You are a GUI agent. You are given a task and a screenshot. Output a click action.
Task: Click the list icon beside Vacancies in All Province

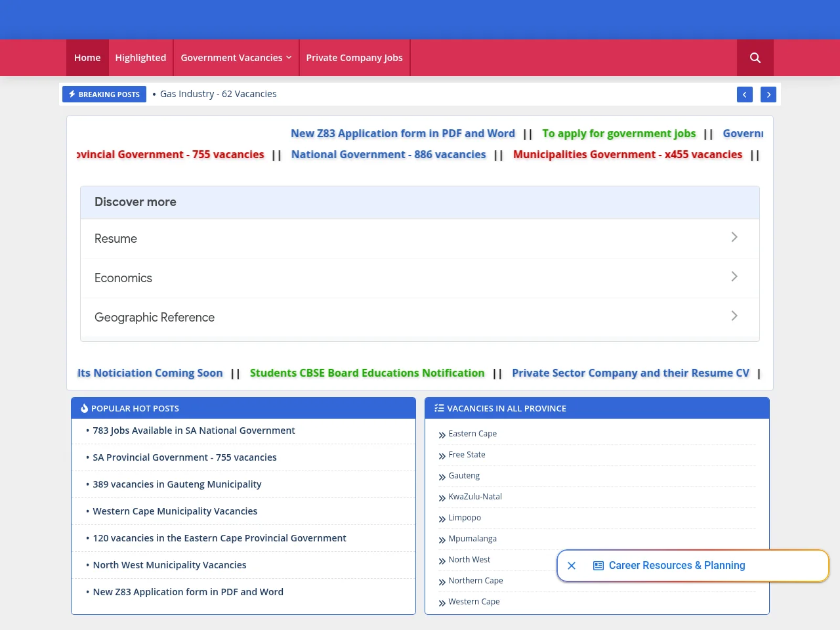tap(439, 408)
